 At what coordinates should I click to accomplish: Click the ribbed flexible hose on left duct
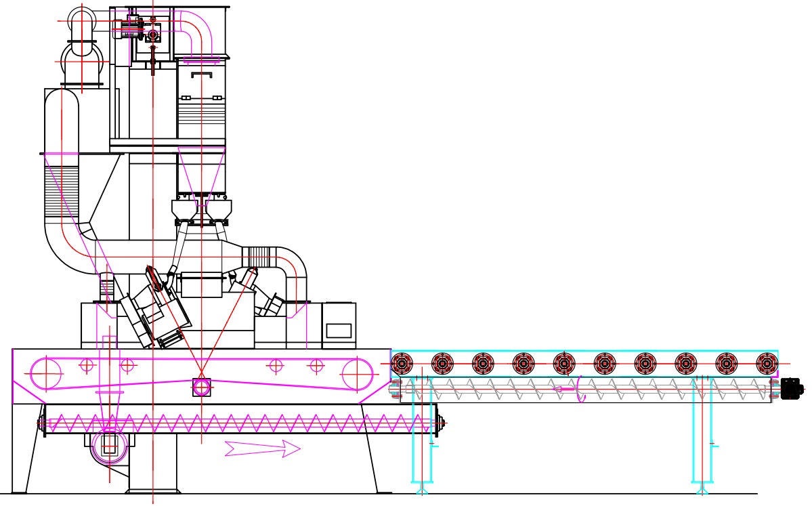tap(62, 192)
